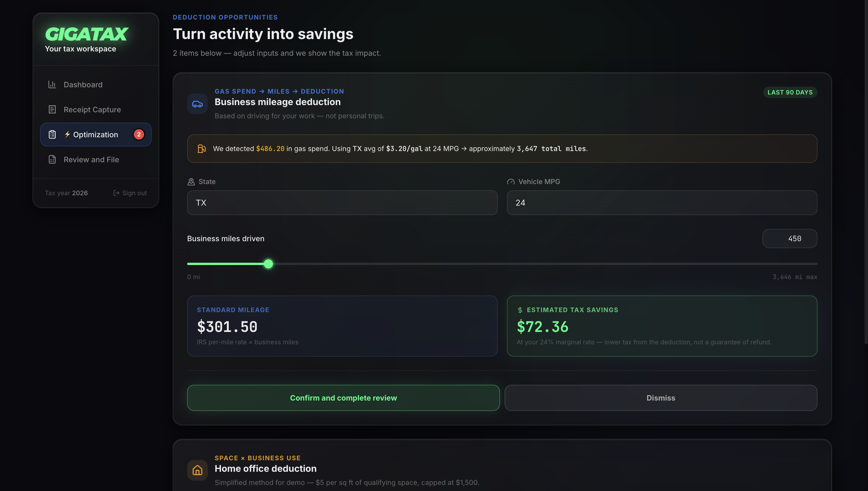Image resolution: width=868 pixels, height=491 pixels.
Task: Click the Review and File document icon
Action: point(52,159)
